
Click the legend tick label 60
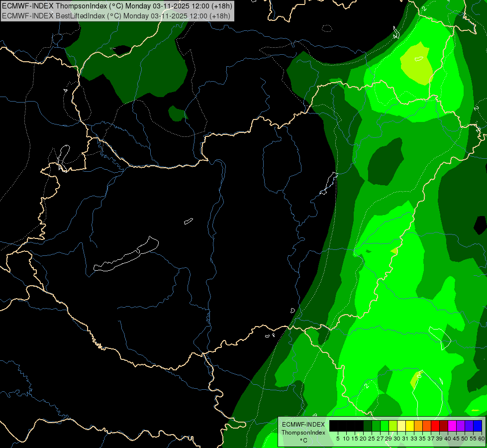tap(482, 439)
